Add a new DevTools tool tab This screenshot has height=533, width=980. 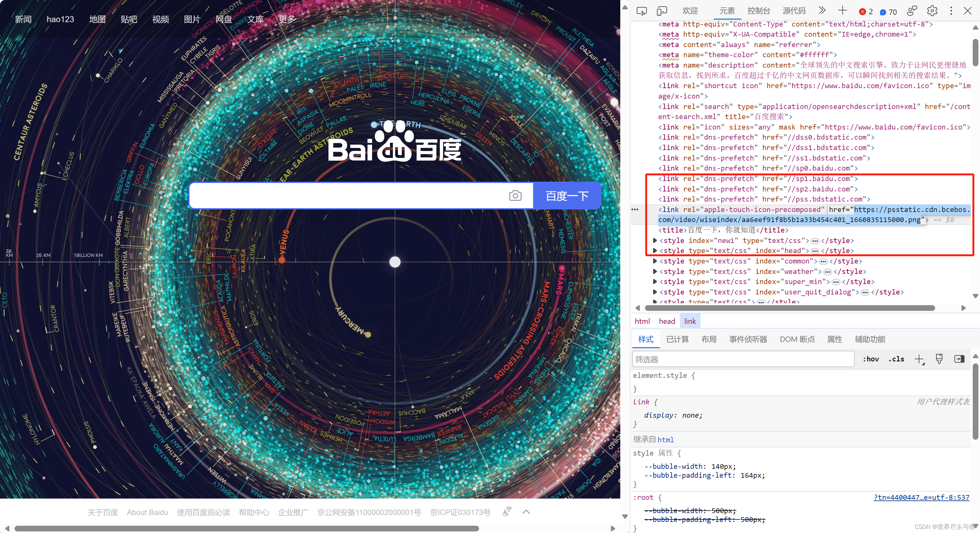843,10
